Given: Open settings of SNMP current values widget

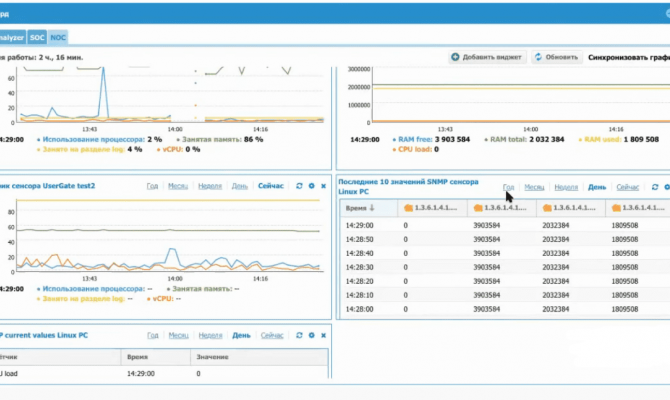Looking at the screenshot, I should (311, 335).
